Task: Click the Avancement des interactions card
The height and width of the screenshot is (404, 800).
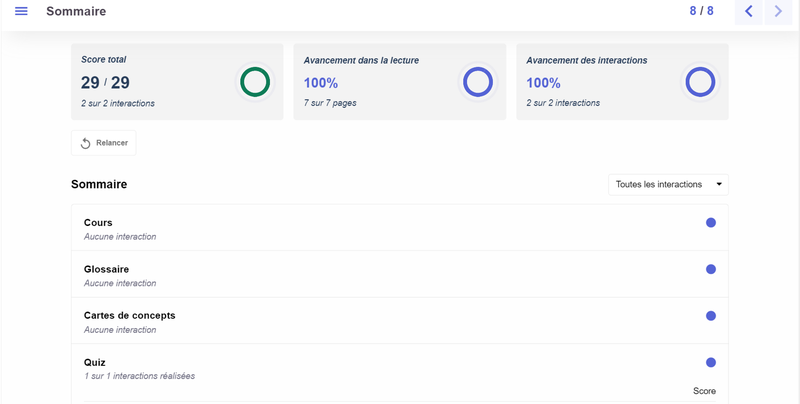Action: click(x=598, y=82)
